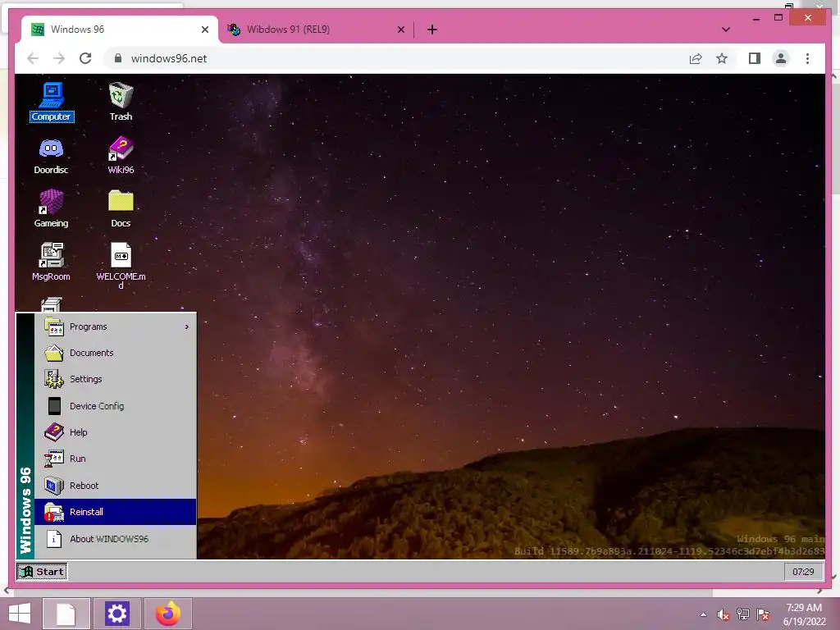Reload the windows96.net page
The image size is (840, 630).
coord(85,58)
